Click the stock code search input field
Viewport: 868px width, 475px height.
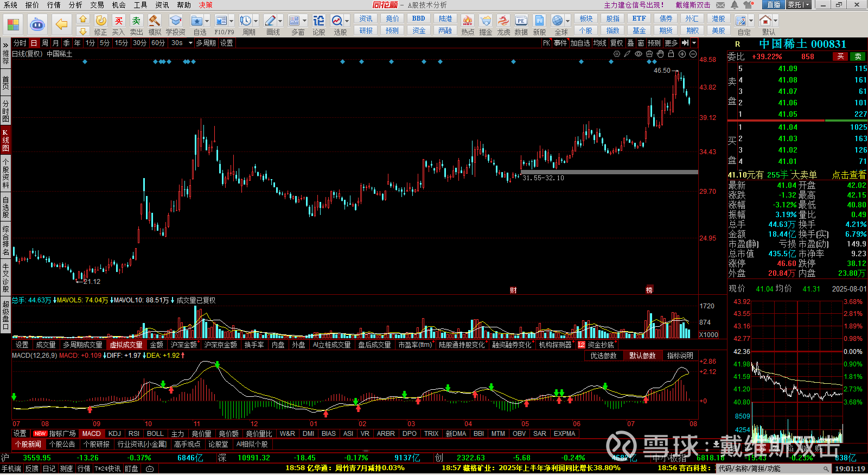pos(769,468)
